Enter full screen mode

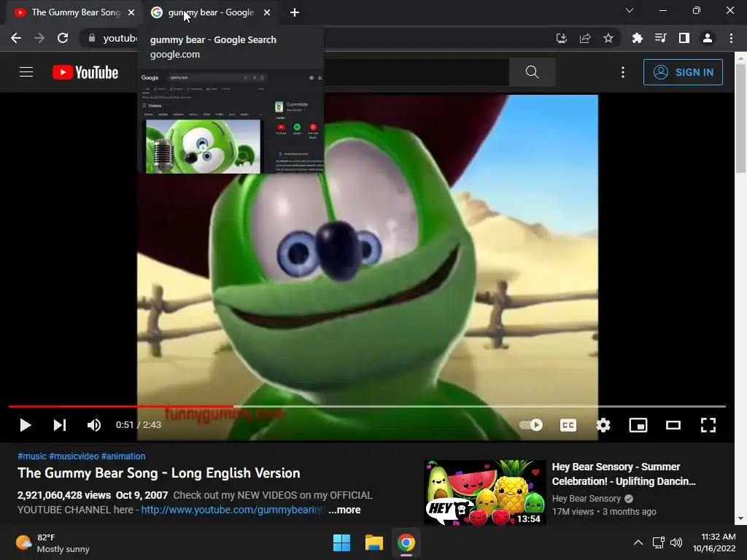click(x=708, y=425)
